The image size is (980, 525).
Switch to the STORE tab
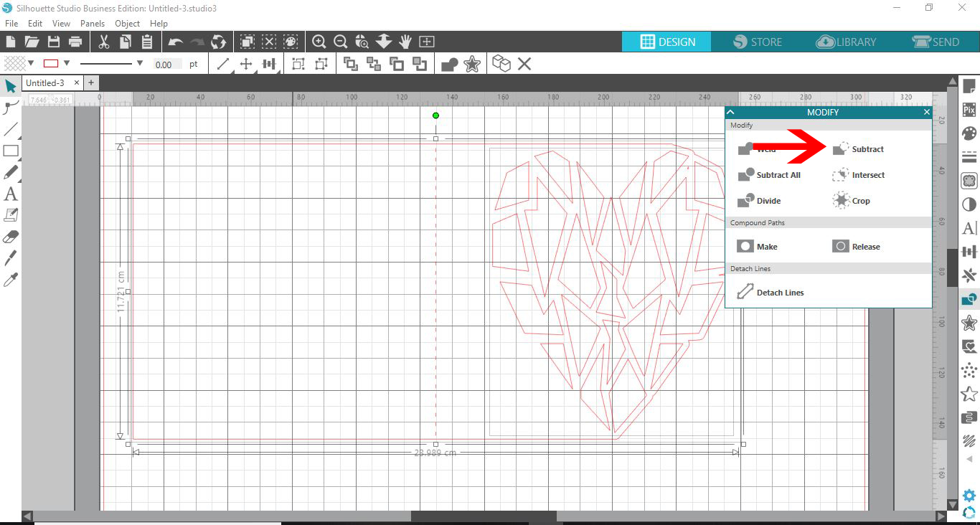pos(758,42)
